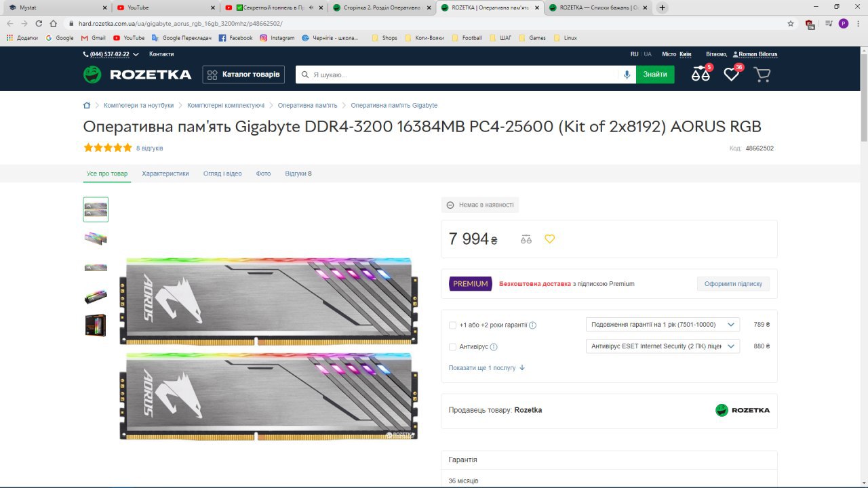Open the 8 відгуків link

click(149, 148)
